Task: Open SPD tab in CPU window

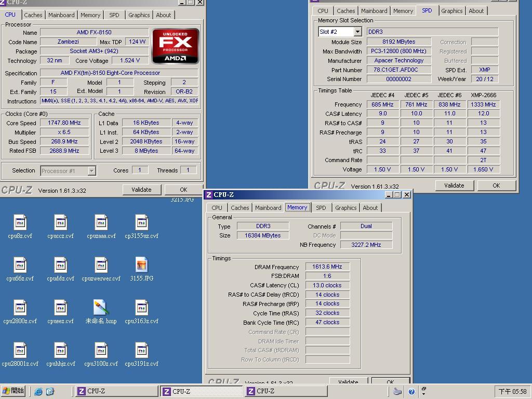Action: [x=114, y=15]
